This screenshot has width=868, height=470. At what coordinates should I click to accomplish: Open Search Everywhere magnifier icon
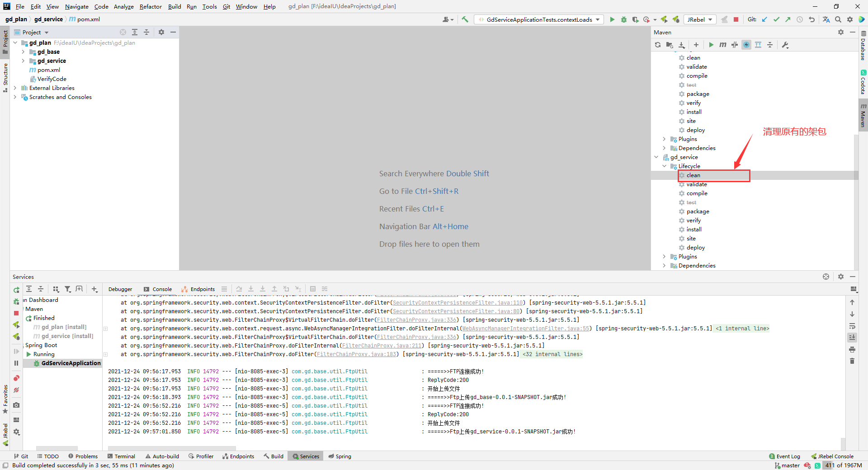tap(838, 19)
